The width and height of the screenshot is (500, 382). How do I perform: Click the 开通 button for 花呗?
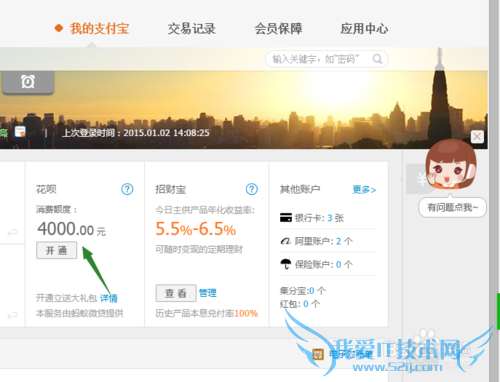tap(57, 250)
